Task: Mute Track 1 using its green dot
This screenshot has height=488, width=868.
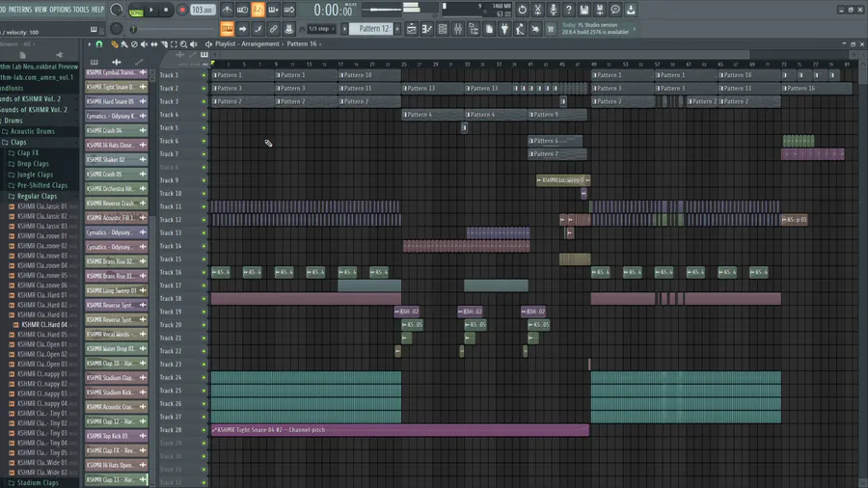Action: point(203,75)
